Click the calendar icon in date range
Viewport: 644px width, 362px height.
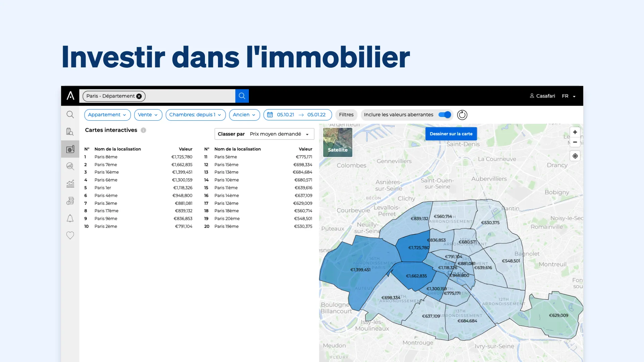point(270,115)
